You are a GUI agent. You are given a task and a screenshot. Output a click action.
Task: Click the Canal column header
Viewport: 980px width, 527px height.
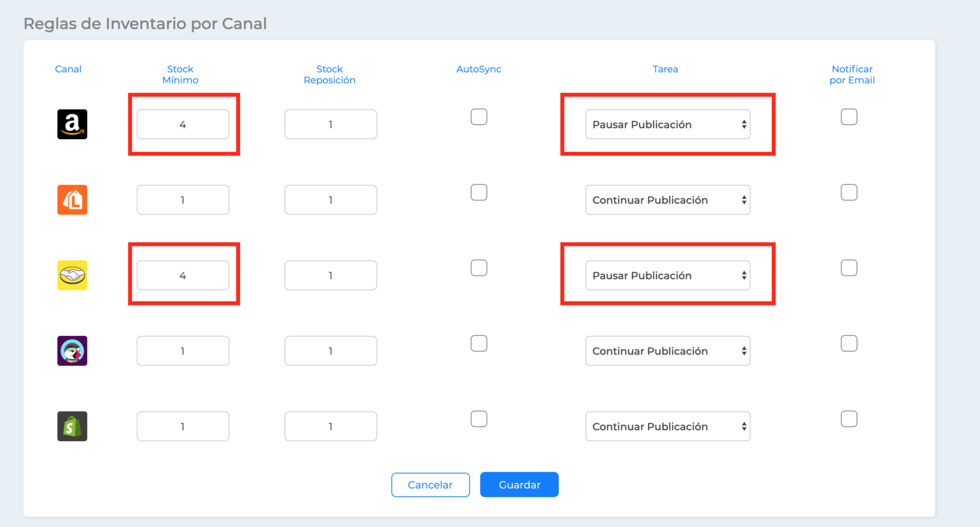coord(68,69)
